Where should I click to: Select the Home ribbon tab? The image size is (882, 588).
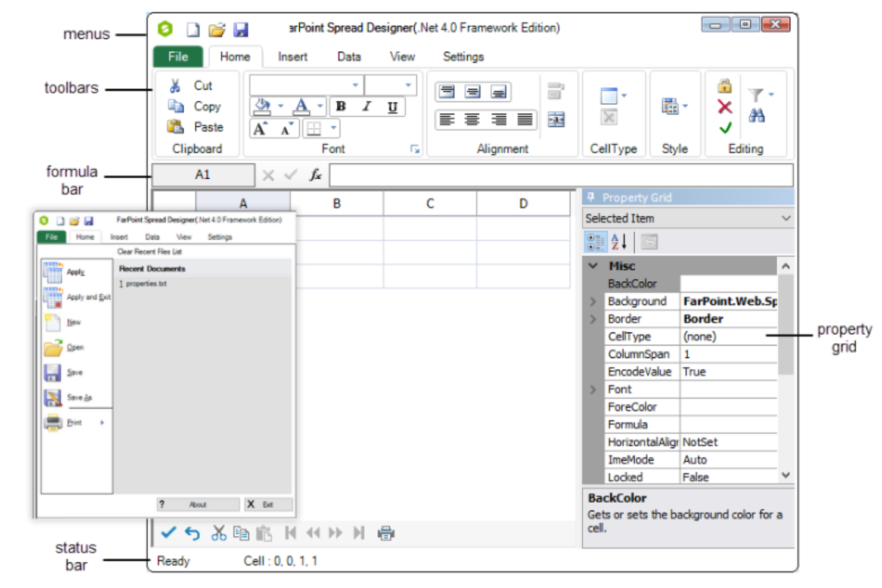pyautogui.click(x=235, y=57)
